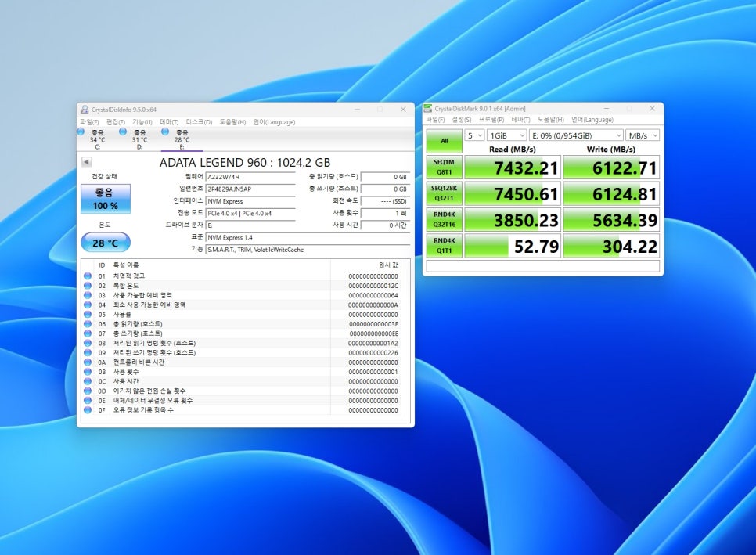Open 설정(S) menu in CrystalDiskMark
The image size is (756, 555).
click(x=460, y=120)
